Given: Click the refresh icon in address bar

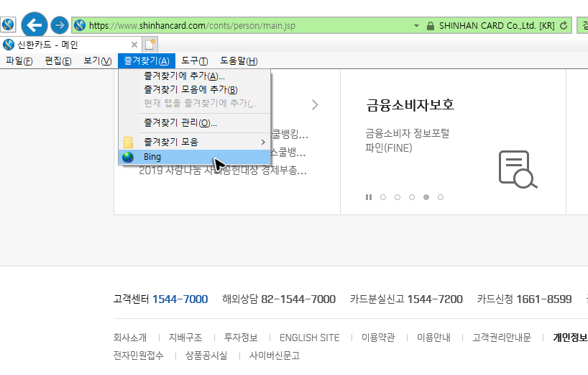Looking at the screenshot, I should (x=564, y=25).
